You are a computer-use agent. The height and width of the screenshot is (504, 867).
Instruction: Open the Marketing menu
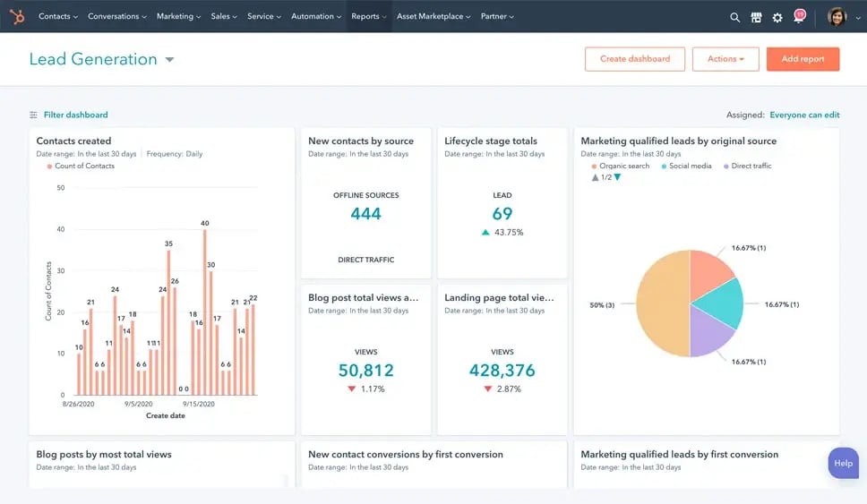point(178,17)
